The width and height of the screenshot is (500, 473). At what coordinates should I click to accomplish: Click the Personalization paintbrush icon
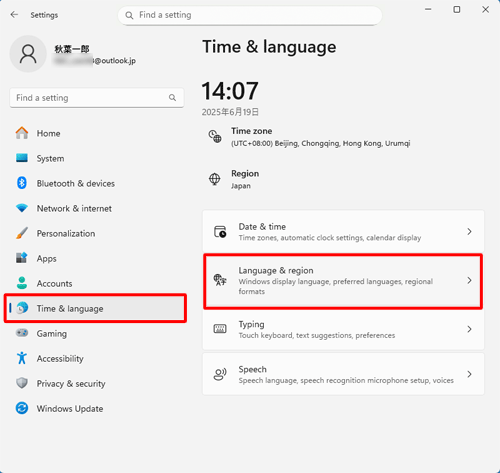(x=22, y=233)
